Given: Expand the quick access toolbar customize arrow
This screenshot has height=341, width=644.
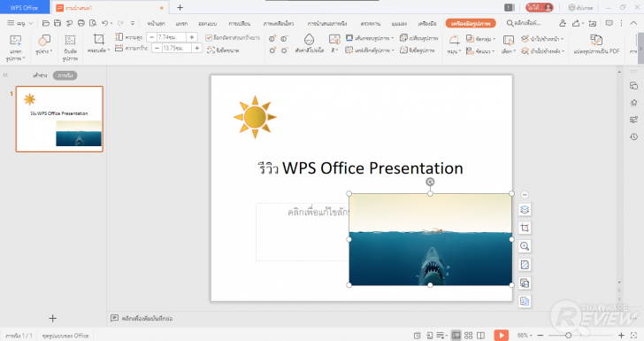Looking at the screenshot, I should (x=133, y=23).
